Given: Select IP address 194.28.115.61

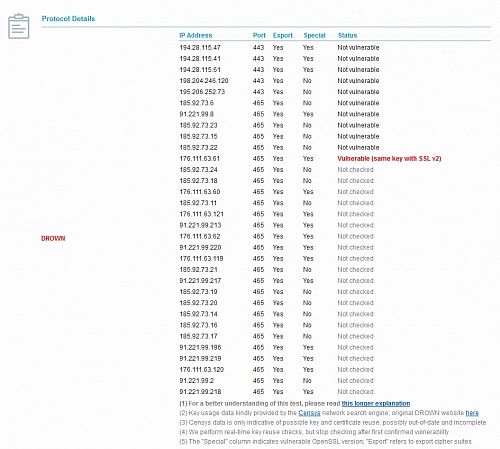Looking at the screenshot, I should (200, 70).
